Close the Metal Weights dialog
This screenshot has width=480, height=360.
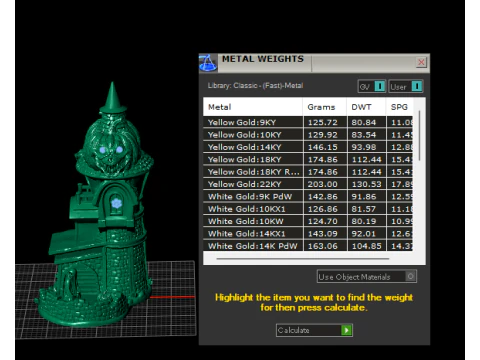click(x=421, y=62)
